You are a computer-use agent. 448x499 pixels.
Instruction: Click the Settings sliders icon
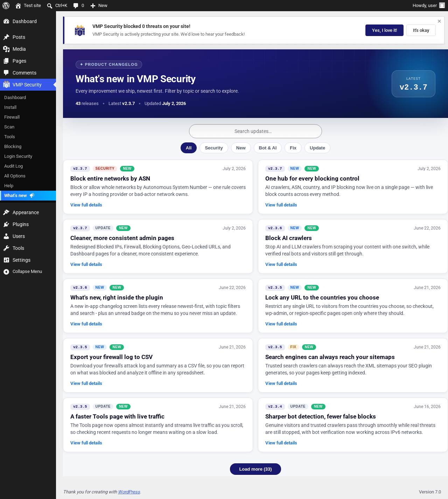(6, 260)
